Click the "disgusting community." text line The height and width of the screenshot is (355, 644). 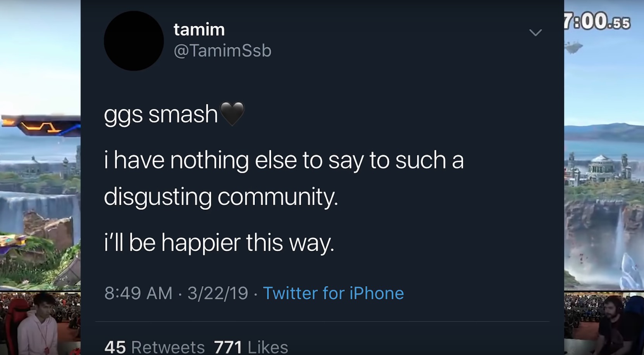click(221, 196)
